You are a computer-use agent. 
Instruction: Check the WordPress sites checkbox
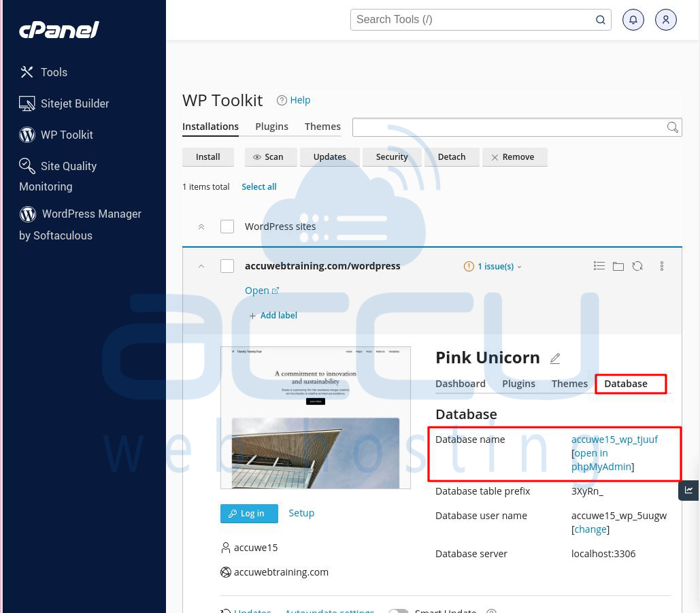[x=227, y=227]
